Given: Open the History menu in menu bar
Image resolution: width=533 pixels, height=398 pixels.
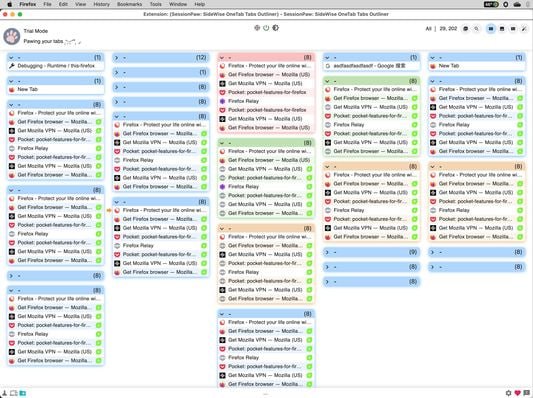Looking at the screenshot, I should (x=101, y=4).
